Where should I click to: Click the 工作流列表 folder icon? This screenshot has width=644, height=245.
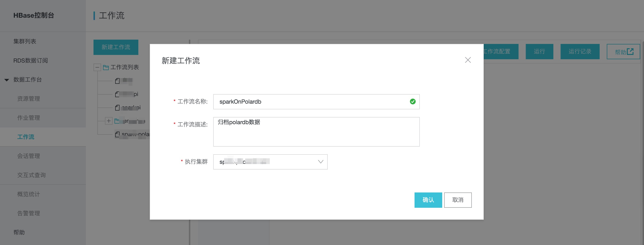click(x=106, y=67)
